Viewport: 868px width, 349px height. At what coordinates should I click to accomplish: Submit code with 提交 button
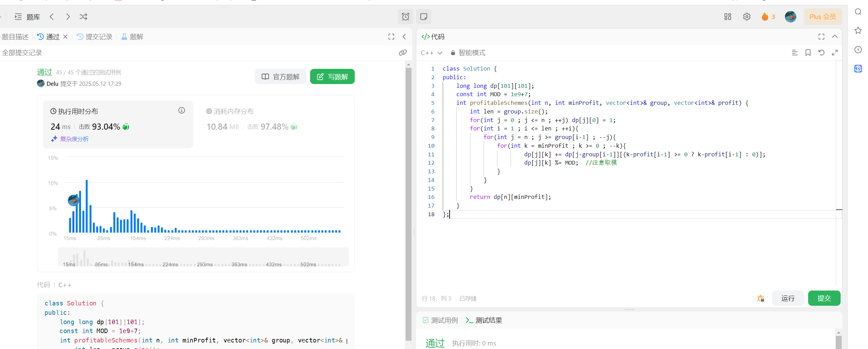coord(824,298)
